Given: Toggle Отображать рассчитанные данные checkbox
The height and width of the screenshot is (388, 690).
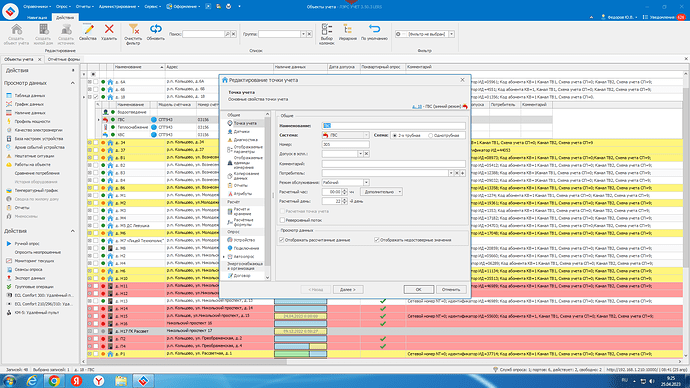Looking at the screenshot, I should click(x=282, y=240).
